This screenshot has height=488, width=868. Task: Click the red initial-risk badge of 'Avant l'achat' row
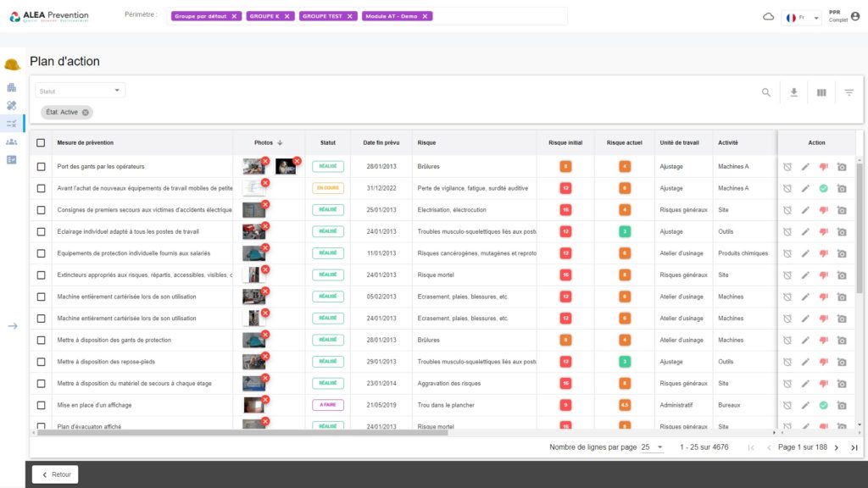pos(565,188)
